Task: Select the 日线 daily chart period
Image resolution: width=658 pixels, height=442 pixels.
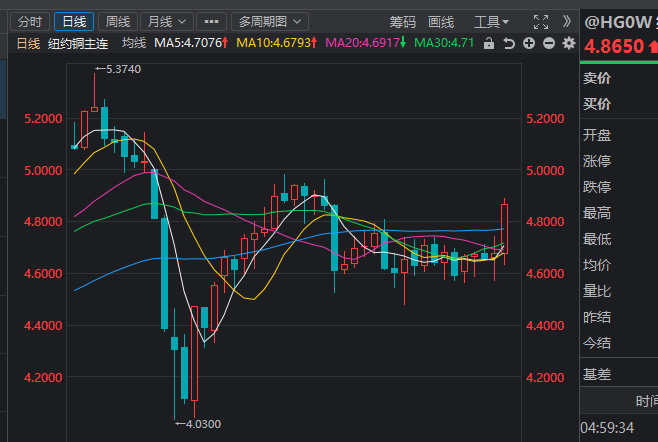Action: (73, 21)
